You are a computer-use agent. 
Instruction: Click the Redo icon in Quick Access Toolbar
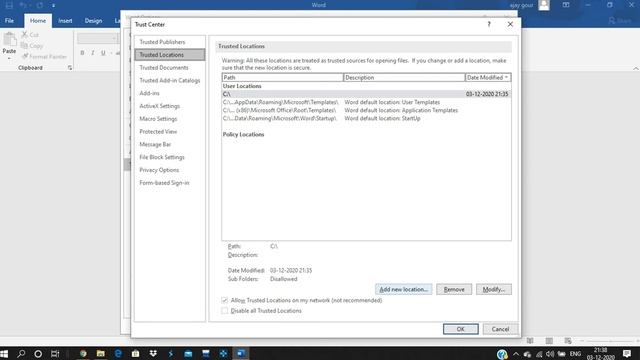(x=40, y=5)
